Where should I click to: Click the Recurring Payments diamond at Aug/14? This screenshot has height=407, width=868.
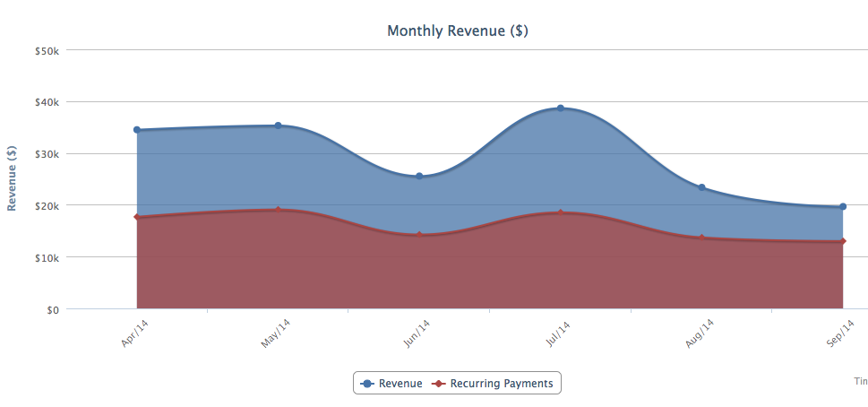pyautogui.click(x=701, y=238)
